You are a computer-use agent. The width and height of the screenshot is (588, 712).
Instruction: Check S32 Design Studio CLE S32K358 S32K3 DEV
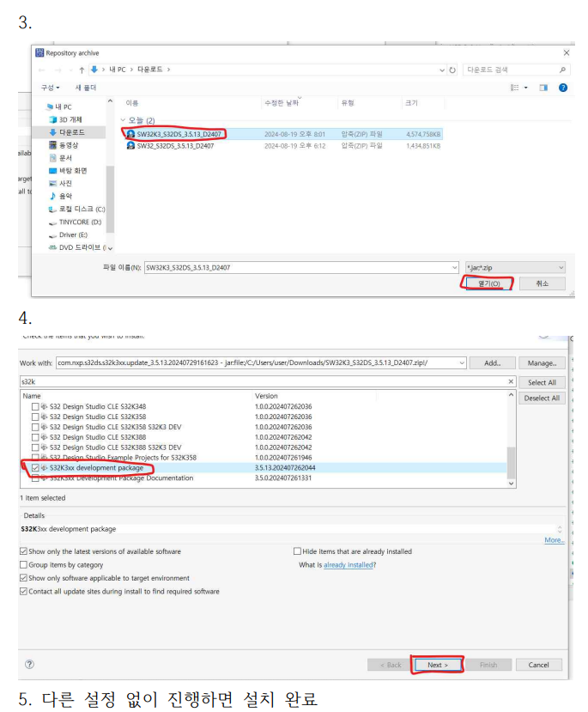tap(35, 427)
